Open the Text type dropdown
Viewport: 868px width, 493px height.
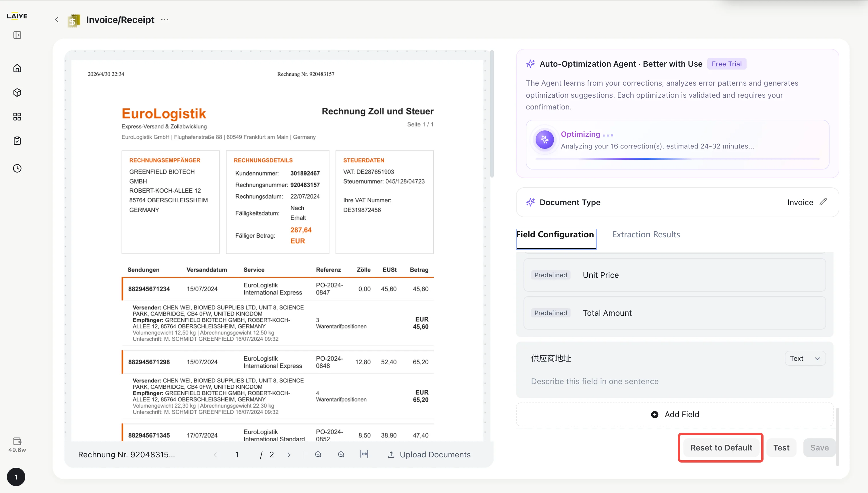click(805, 358)
